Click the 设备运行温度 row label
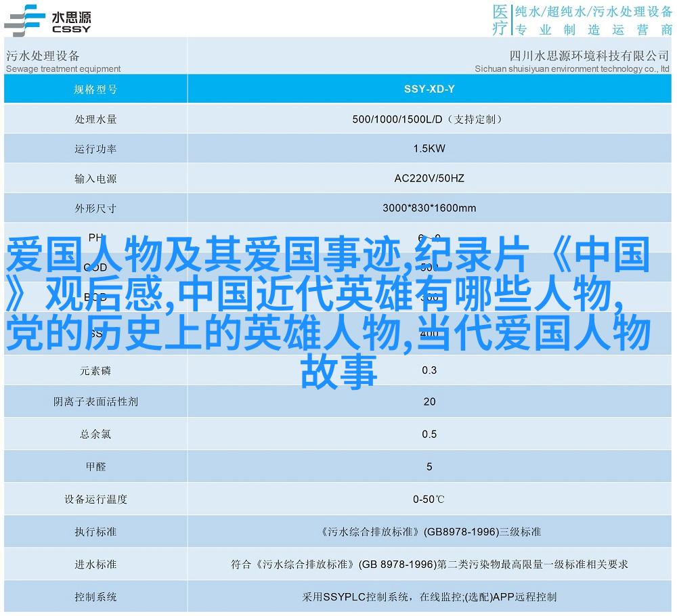This screenshot has height=616, width=677. click(x=95, y=500)
